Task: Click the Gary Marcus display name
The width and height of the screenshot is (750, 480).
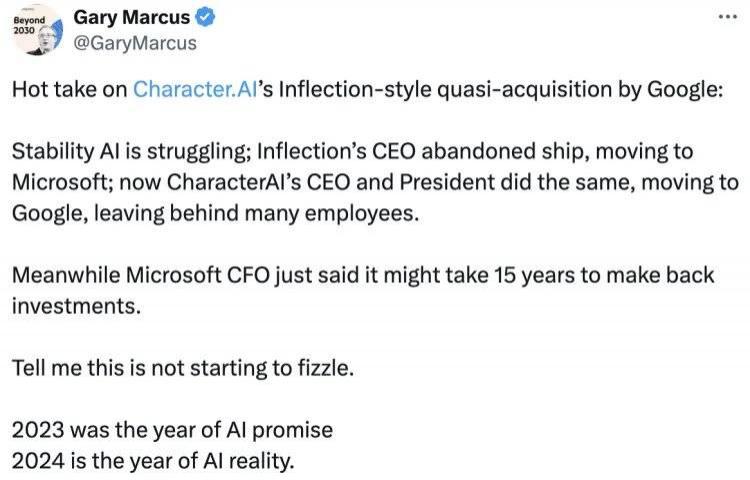Action: click(132, 17)
